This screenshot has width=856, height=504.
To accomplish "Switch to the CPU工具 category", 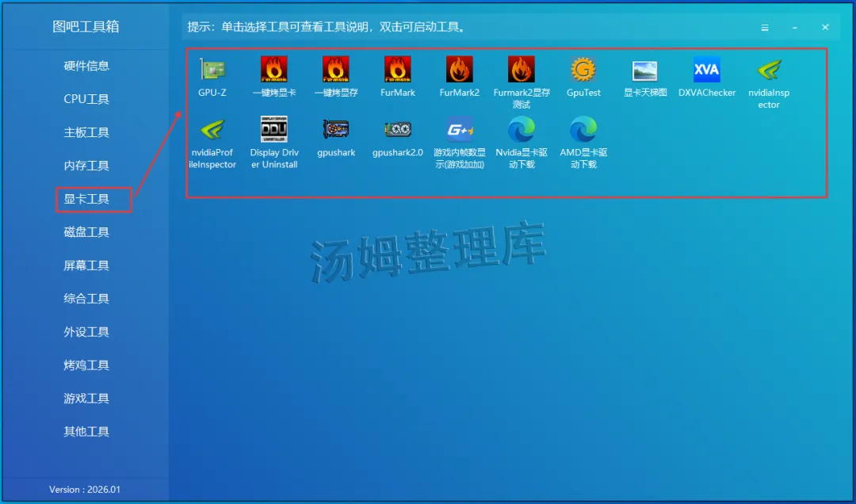I will click(86, 99).
